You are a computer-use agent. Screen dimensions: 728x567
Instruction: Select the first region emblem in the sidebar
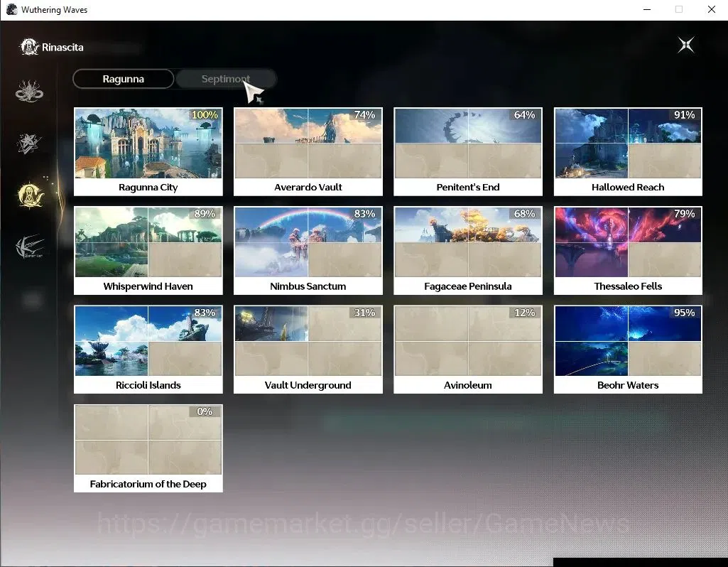click(29, 91)
